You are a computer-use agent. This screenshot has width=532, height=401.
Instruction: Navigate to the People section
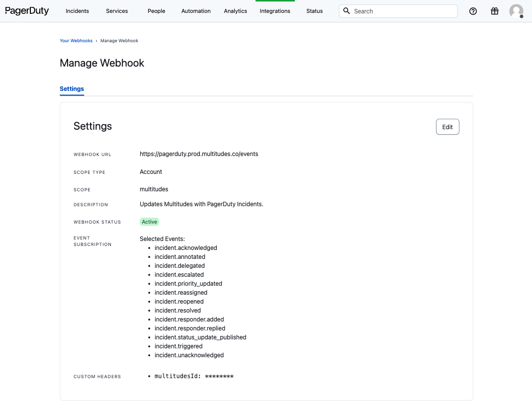[x=156, y=10]
